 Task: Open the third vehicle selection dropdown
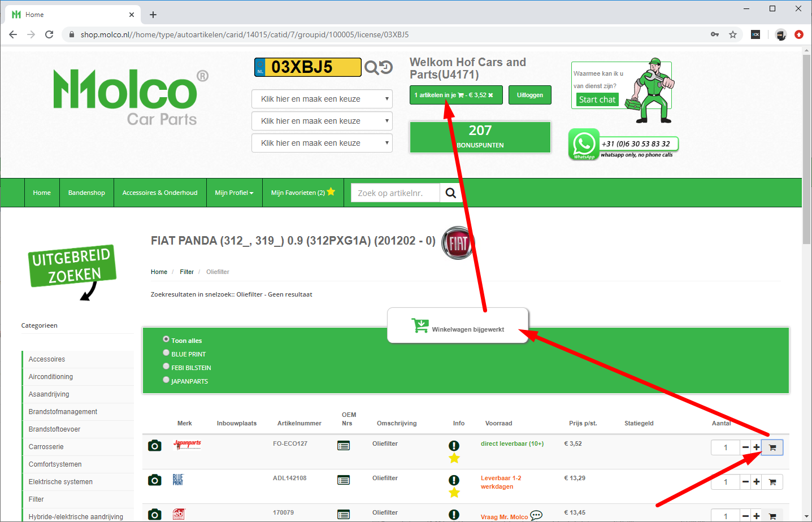pos(322,143)
